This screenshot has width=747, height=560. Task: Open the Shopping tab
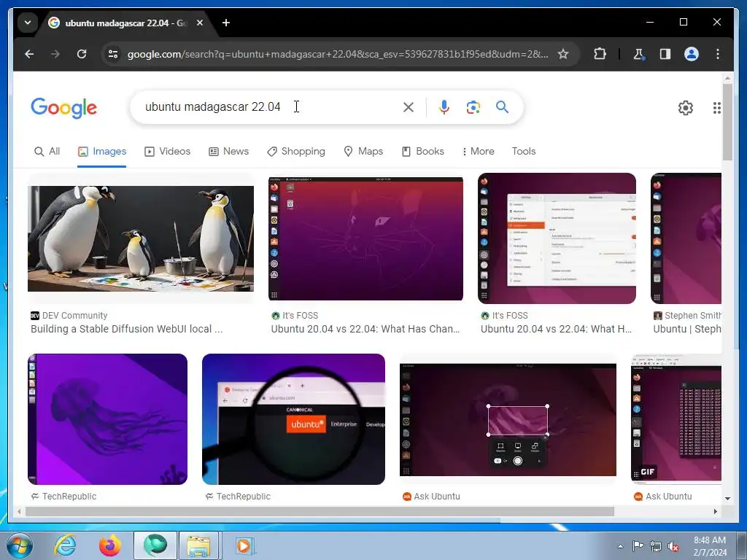pos(296,152)
